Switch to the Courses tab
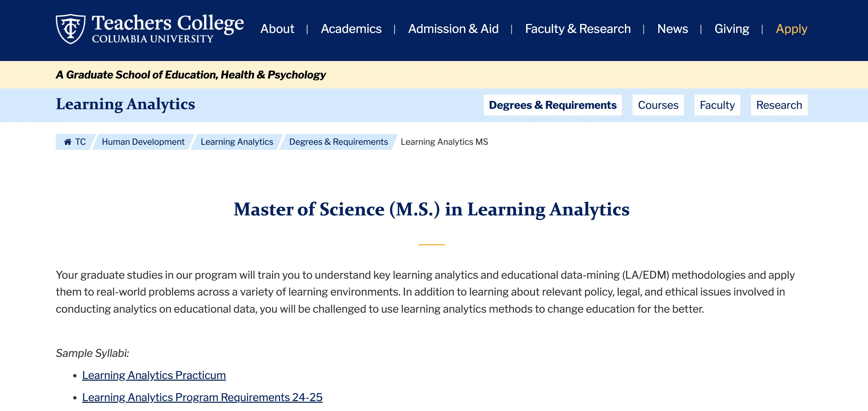This screenshot has height=411, width=868. (x=658, y=105)
